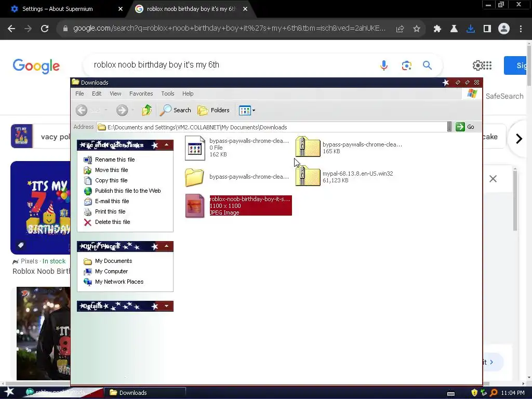Open the Edit menu in Downloads window
The image size is (532, 399).
click(x=97, y=94)
